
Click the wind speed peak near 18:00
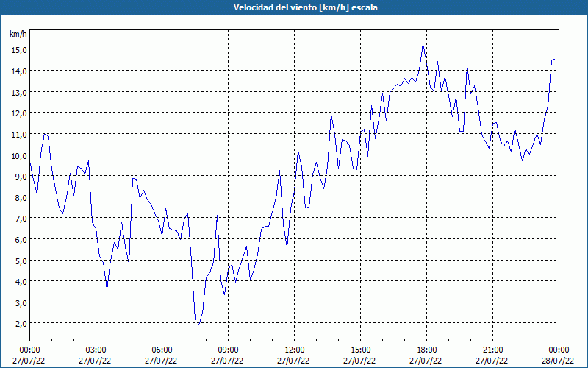pyautogui.click(x=423, y=44)
